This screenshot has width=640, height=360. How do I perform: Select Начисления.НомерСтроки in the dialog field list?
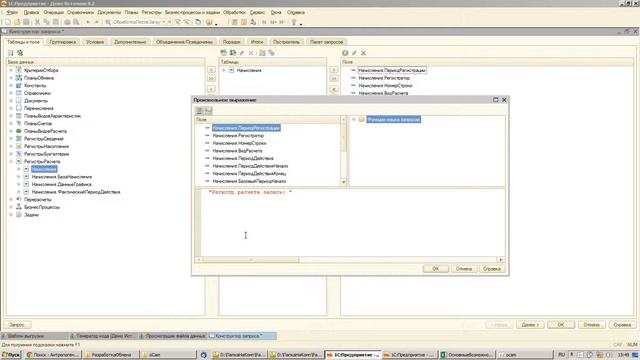(x=239, y=143)
